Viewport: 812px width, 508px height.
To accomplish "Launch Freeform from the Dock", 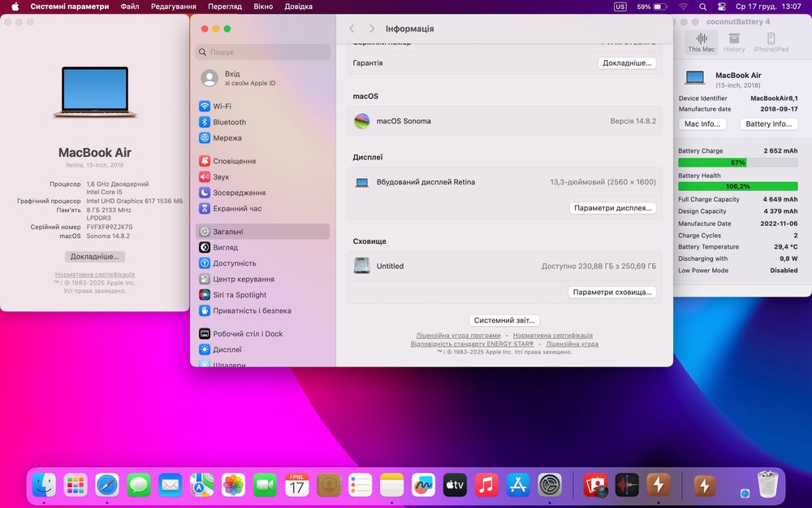I will [x=423, y=486].
